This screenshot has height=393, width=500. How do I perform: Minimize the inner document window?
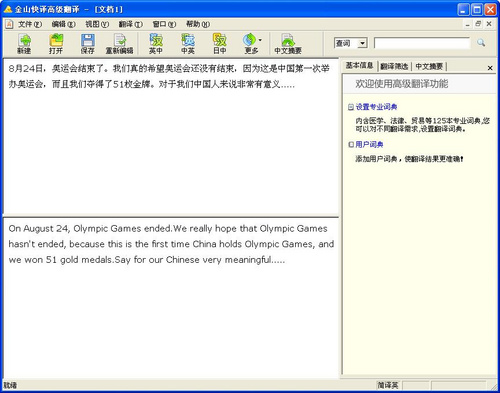tap(467, 24)
